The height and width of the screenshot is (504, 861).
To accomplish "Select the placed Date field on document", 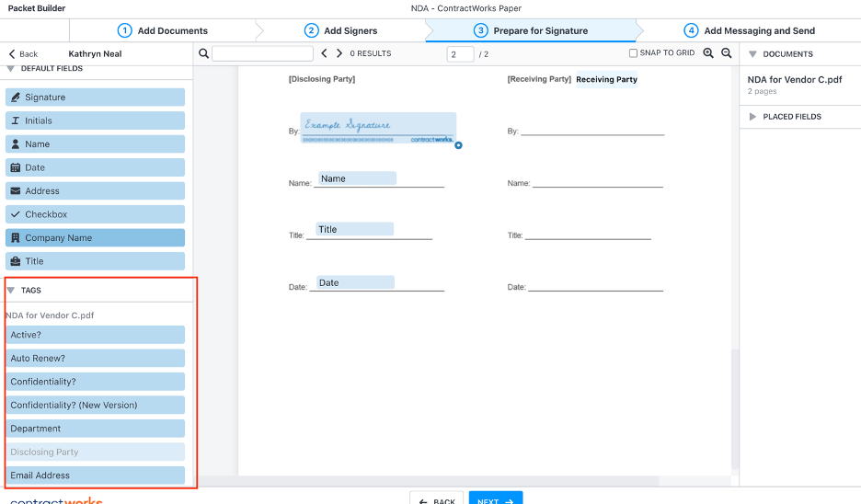I will [355, 282].
